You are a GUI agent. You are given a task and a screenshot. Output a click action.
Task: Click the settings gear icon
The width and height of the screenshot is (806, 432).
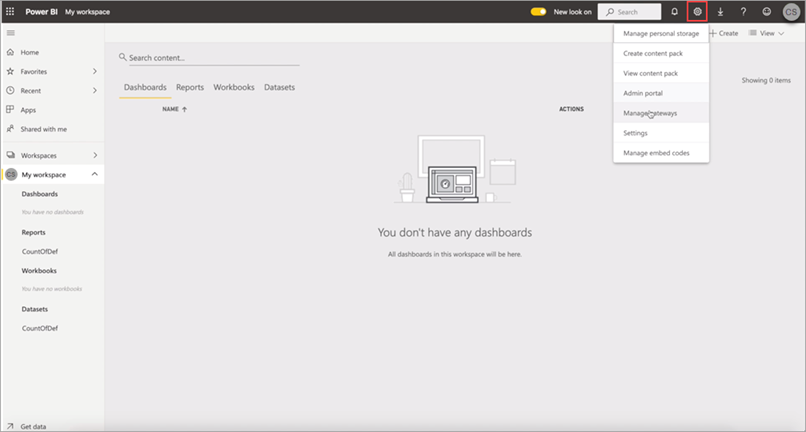[x=698, y=12]
